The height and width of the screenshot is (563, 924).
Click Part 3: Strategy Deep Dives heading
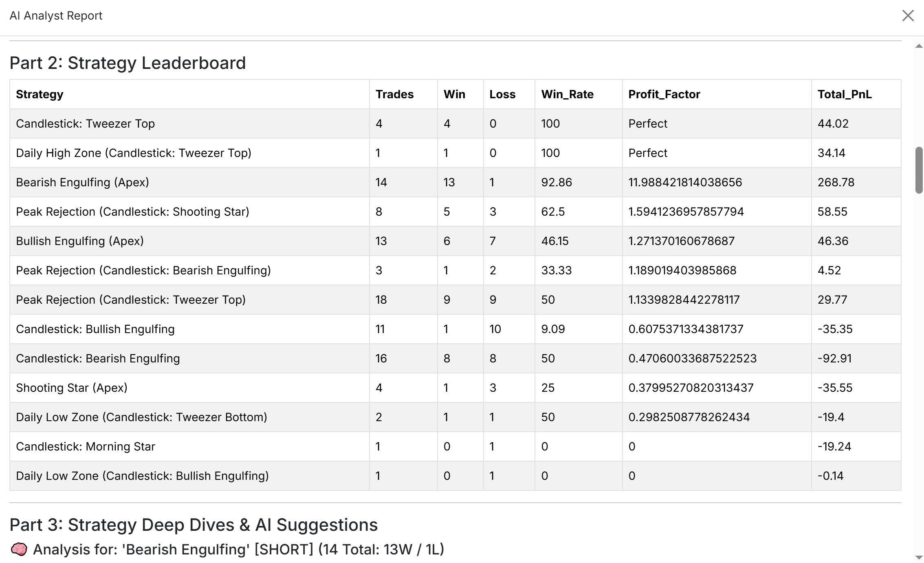click(194, 525)
